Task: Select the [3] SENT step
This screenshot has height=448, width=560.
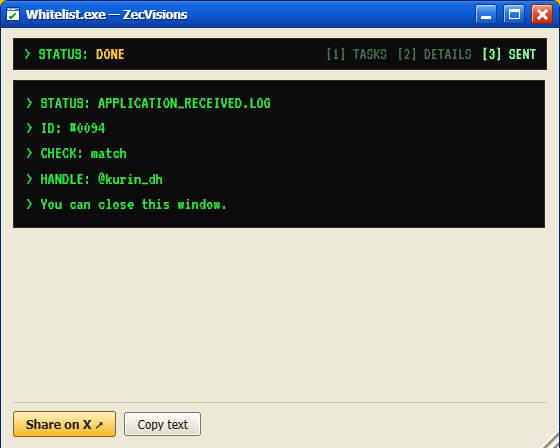Action: pos(509,54)
